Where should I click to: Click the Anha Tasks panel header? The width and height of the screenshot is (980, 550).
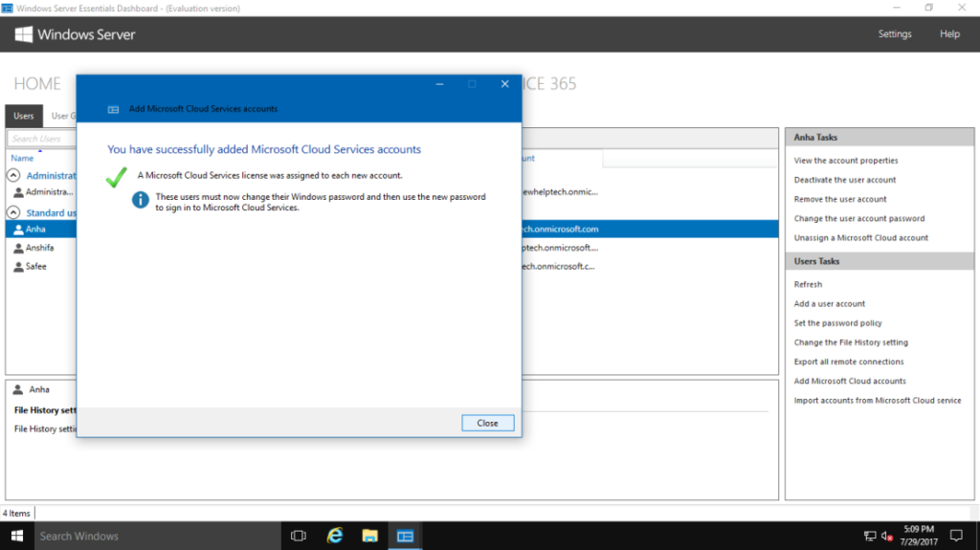(880, 138)
